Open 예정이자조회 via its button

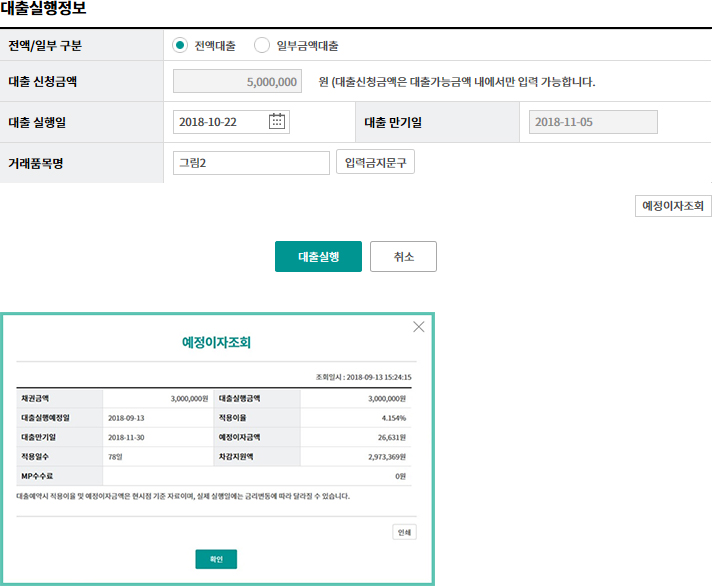673,206
